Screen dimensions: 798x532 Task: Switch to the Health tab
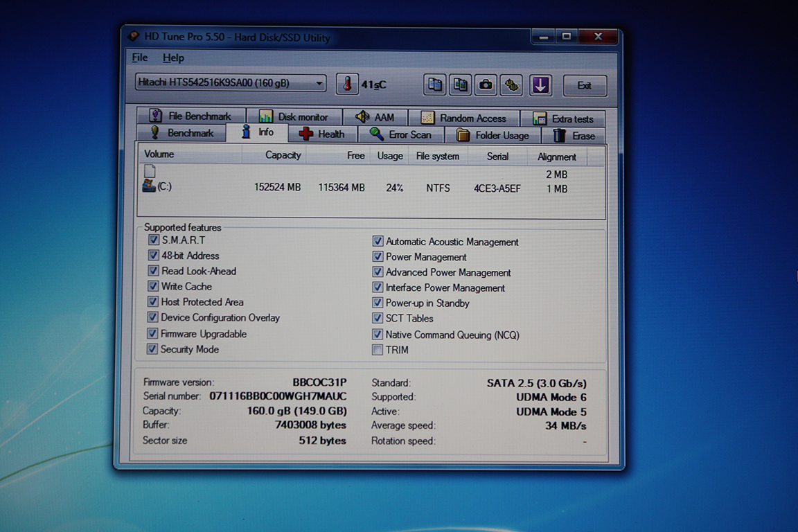323,134
